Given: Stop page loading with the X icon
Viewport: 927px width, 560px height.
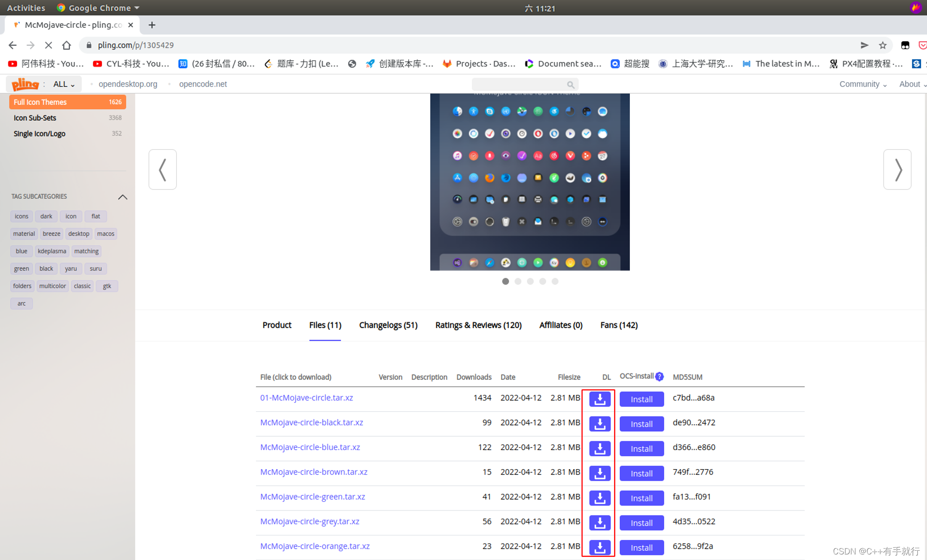Looking at the screenshot, I should pyautogui.click(x=48, y=45).
